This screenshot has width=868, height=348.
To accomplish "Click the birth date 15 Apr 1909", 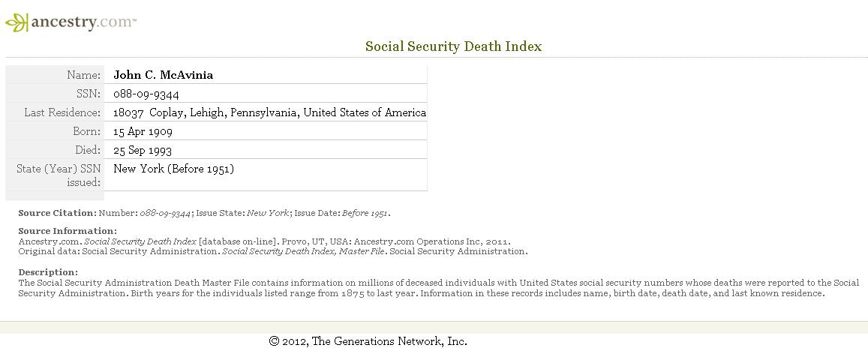I will (x=143, y=131).
